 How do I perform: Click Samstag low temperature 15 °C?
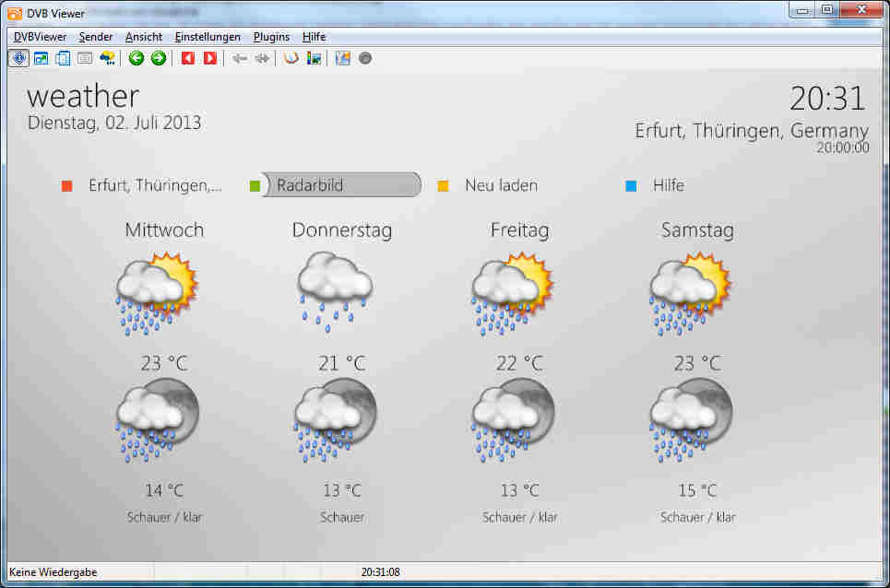click(697, 490)
